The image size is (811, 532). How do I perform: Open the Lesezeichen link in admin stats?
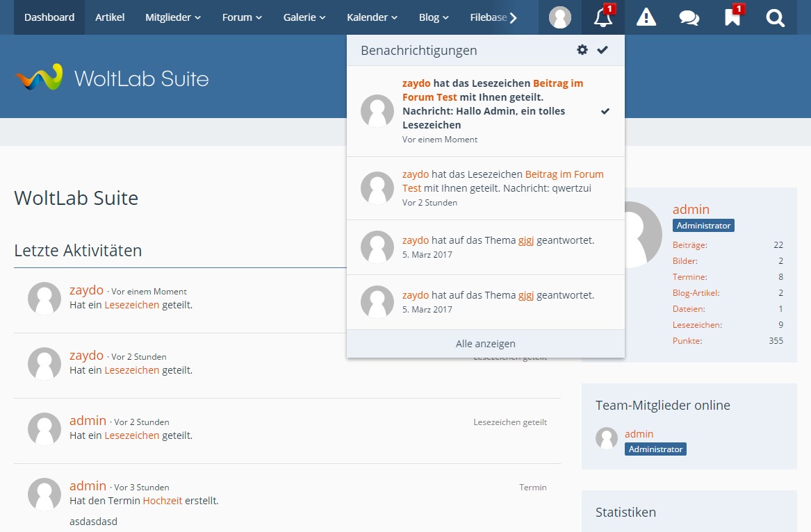[697, 325]
